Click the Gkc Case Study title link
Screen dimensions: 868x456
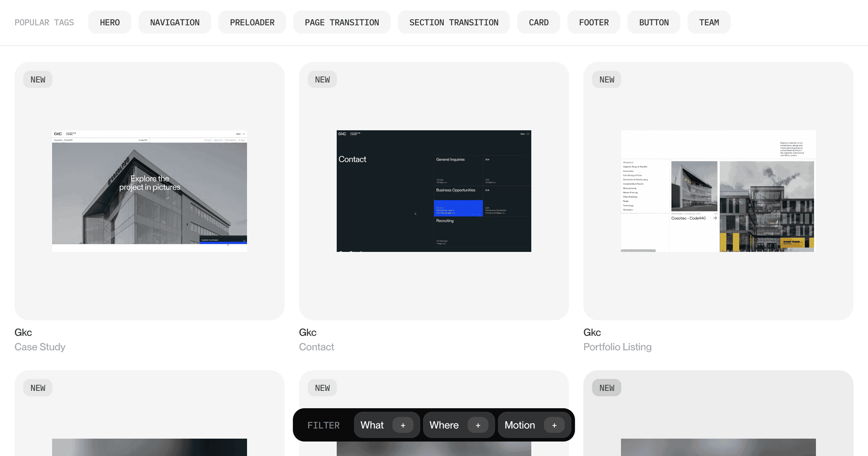[x=23, y=333]
